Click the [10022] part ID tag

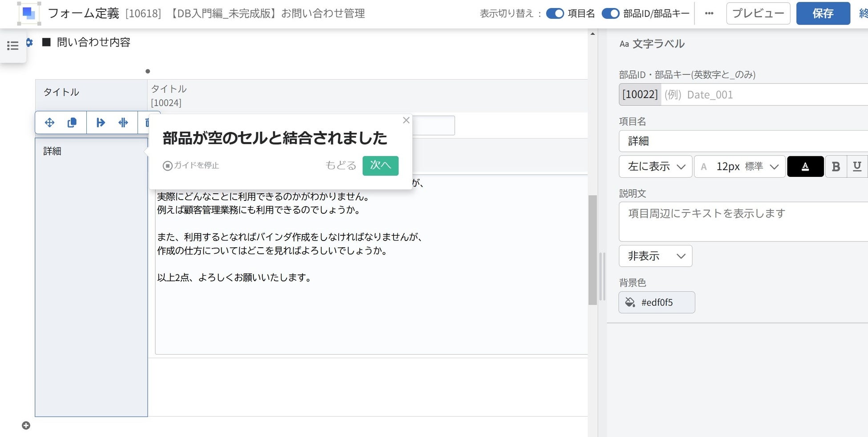point(640,94)
